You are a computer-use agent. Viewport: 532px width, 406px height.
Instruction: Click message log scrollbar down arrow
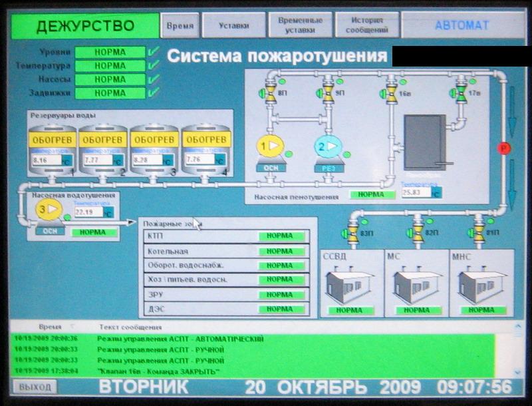519,372
